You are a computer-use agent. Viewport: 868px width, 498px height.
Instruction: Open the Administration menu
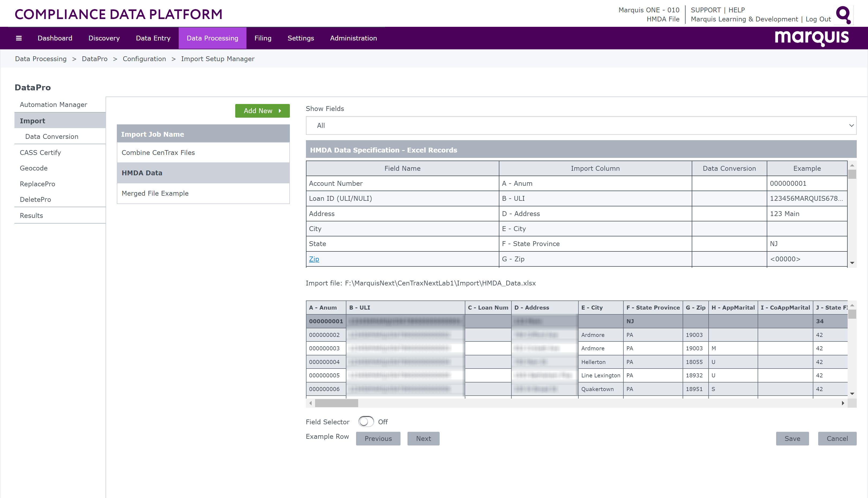pos(353,38)
